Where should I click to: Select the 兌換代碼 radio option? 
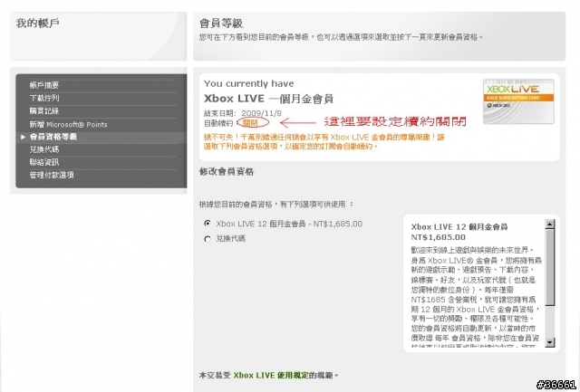(x=208, y=239)
